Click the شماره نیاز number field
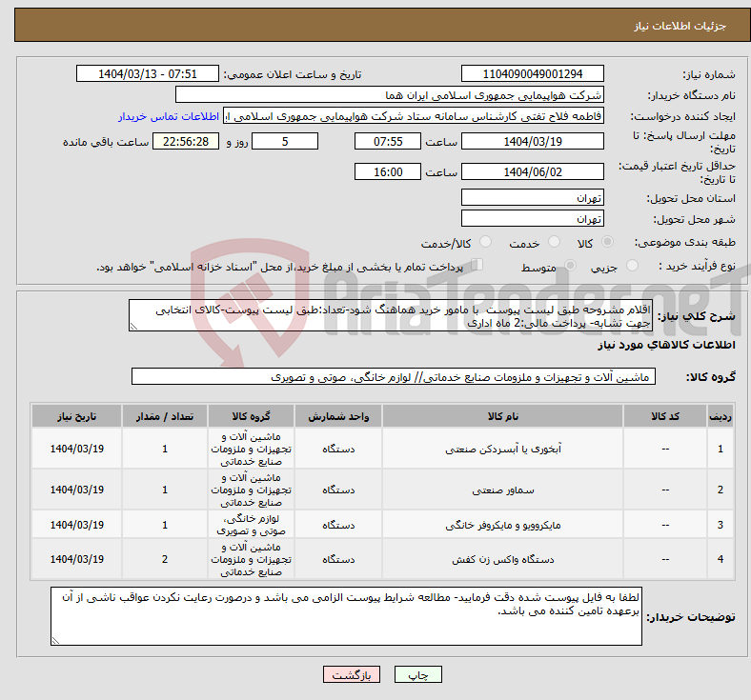The image size is (751, 700). [x=532, y=74]
